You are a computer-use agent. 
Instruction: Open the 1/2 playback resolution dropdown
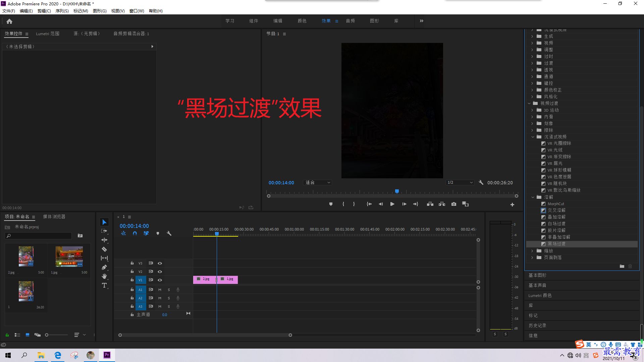click(x=460, y=182)
